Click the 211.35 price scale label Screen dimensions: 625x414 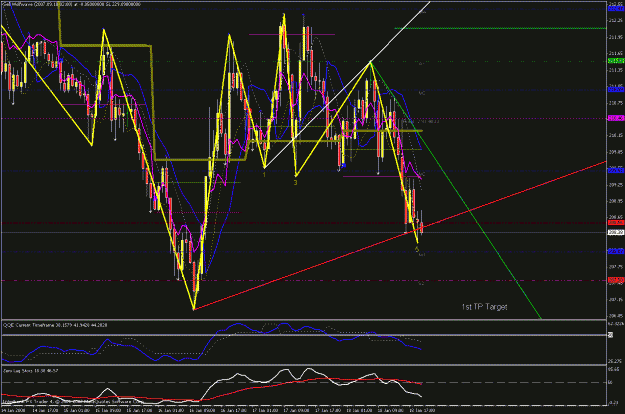click(616, 70)
